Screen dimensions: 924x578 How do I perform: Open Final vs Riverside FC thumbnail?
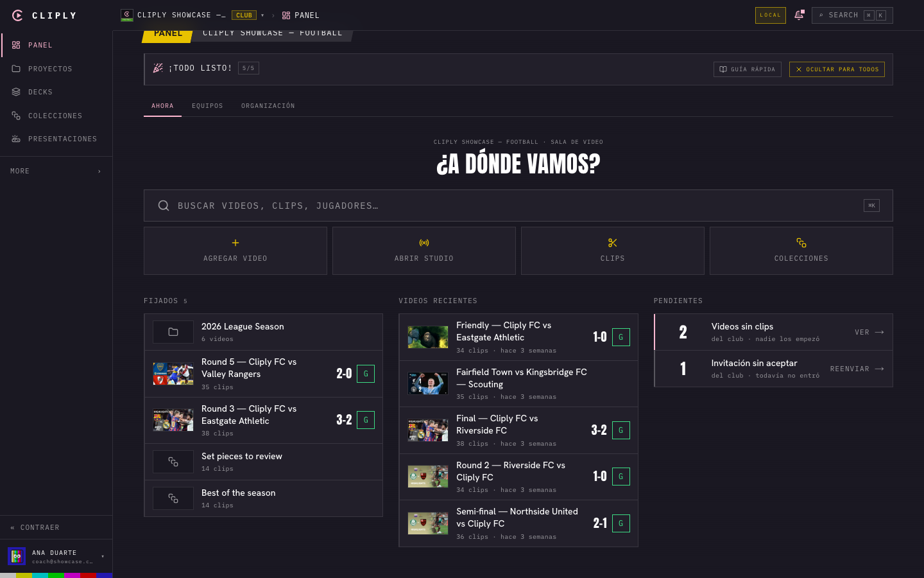pyautogui.click(x=428, y=430)
